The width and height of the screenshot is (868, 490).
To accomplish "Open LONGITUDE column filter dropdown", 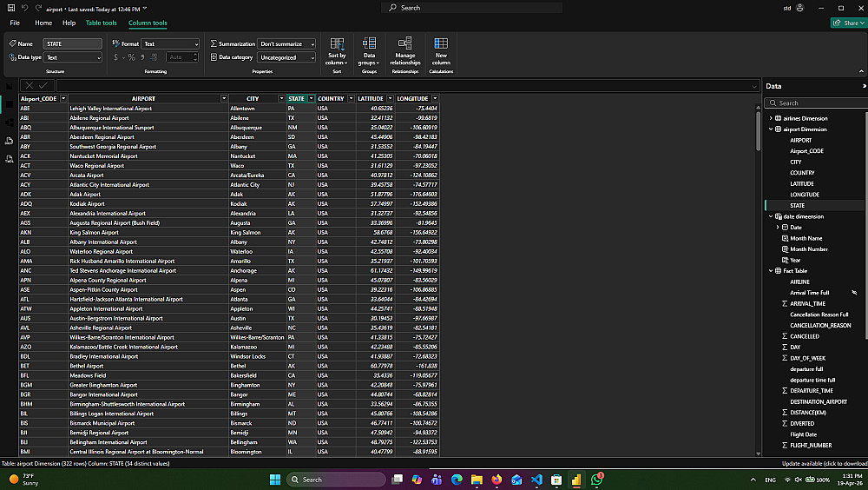I will tap(435, 99).
